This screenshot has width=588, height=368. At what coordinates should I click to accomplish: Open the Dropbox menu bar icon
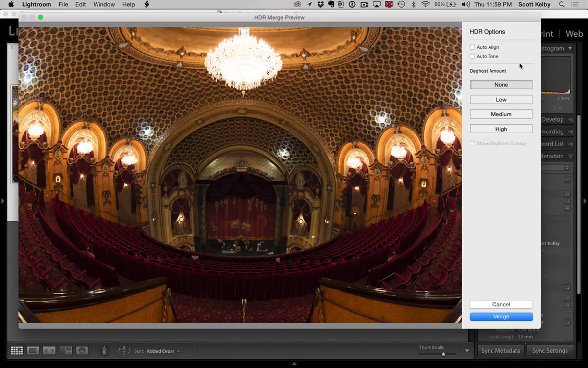(x=320, y=4)
